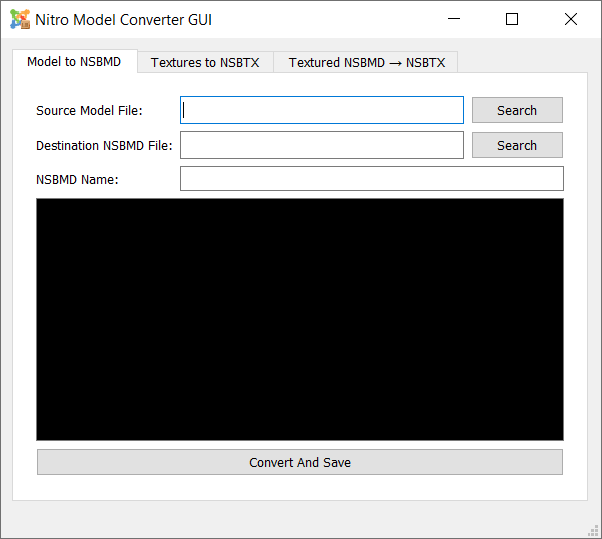Click the Destination NSBMD File: label

104,145
